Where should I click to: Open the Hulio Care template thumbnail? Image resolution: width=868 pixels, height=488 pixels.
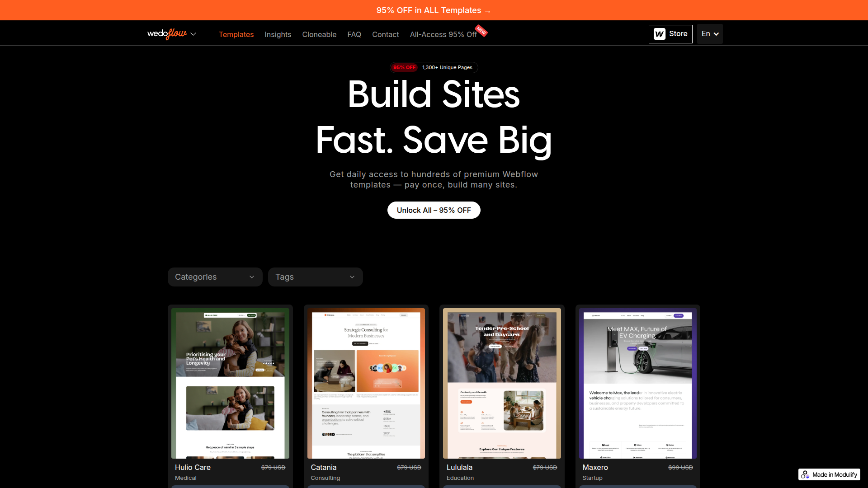pyautogui.click(x=230, y=383)
